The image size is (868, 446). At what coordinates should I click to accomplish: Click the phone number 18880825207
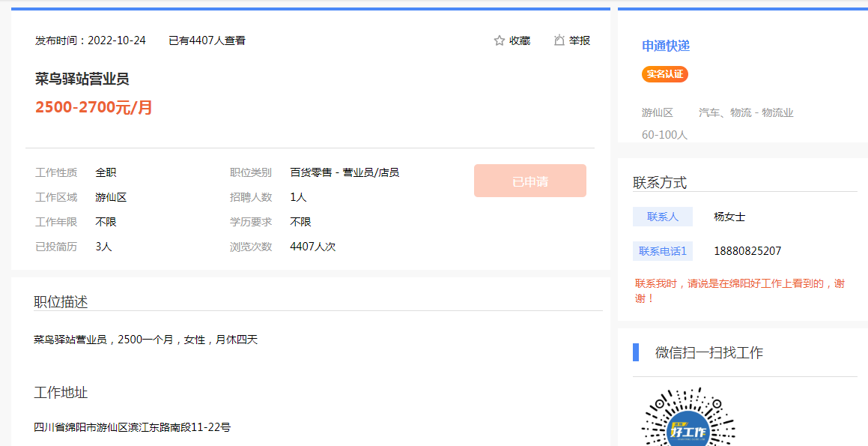[747, 251]
